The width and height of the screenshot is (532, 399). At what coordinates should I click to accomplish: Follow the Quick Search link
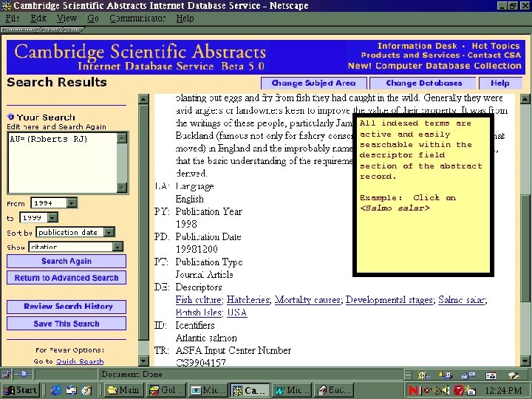[80, 361]
